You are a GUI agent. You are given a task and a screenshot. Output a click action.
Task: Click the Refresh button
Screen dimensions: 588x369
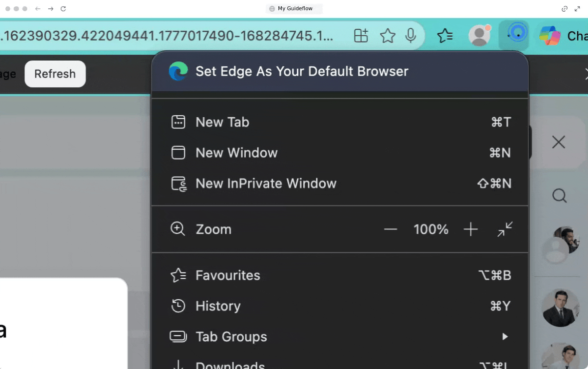(55, 74)
